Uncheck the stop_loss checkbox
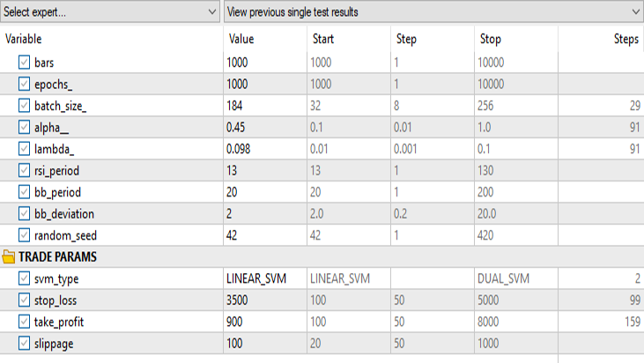Image resolution: width=644 pixels, height=363 pixels. tap(25, 300)
